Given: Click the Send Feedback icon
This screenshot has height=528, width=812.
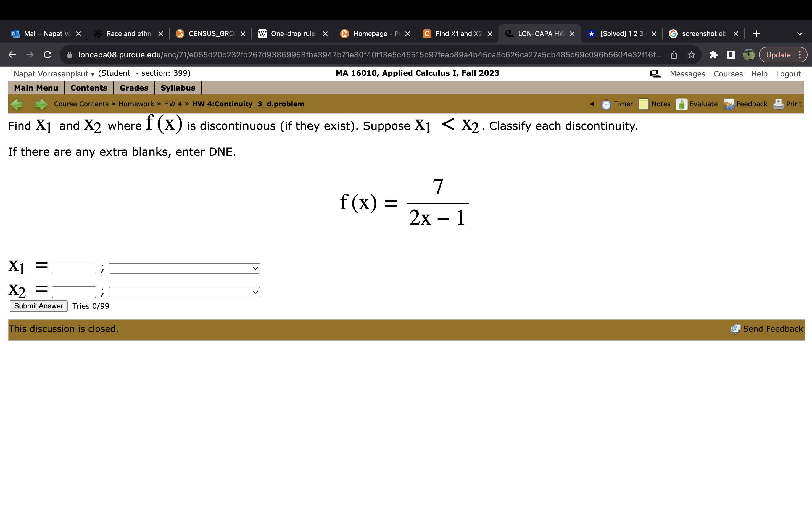Looking at the screenshot, I should click(x=735, y=329).
